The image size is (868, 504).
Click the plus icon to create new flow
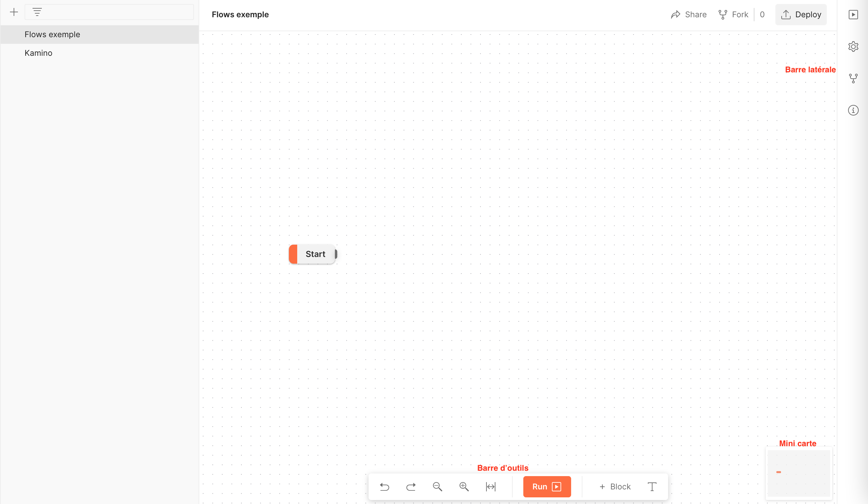click(14, 12)
